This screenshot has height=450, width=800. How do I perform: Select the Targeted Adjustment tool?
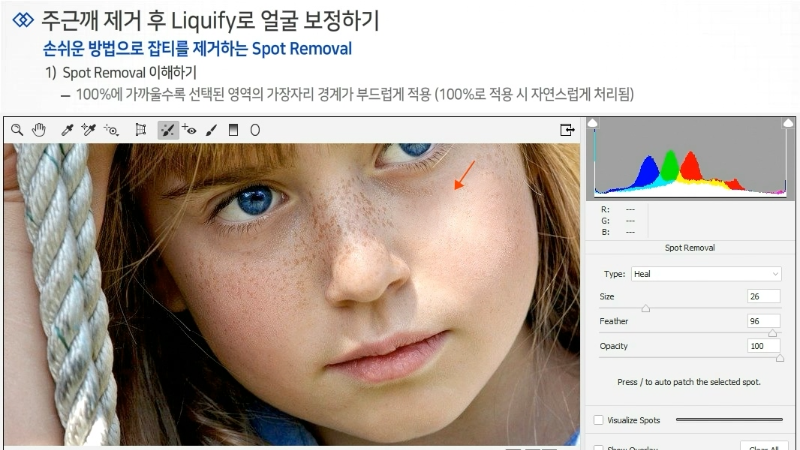pos(111,130)
